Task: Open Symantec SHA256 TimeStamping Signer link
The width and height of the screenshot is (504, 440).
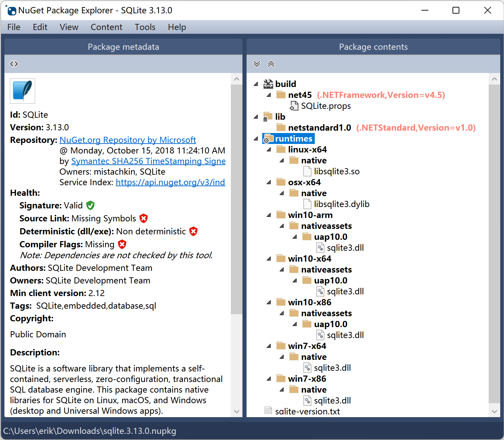Action: click(x=148, y=161)
